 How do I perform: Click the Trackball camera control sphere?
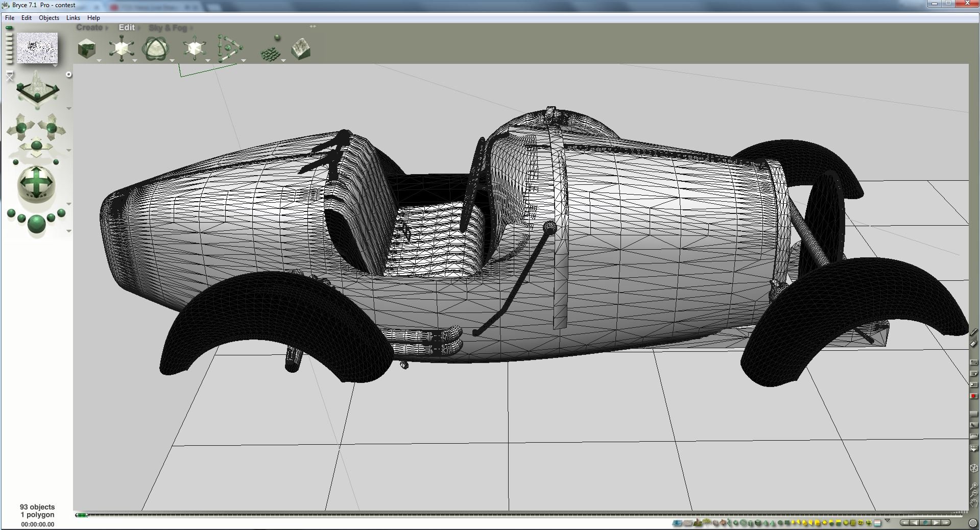tap(36, 184)
